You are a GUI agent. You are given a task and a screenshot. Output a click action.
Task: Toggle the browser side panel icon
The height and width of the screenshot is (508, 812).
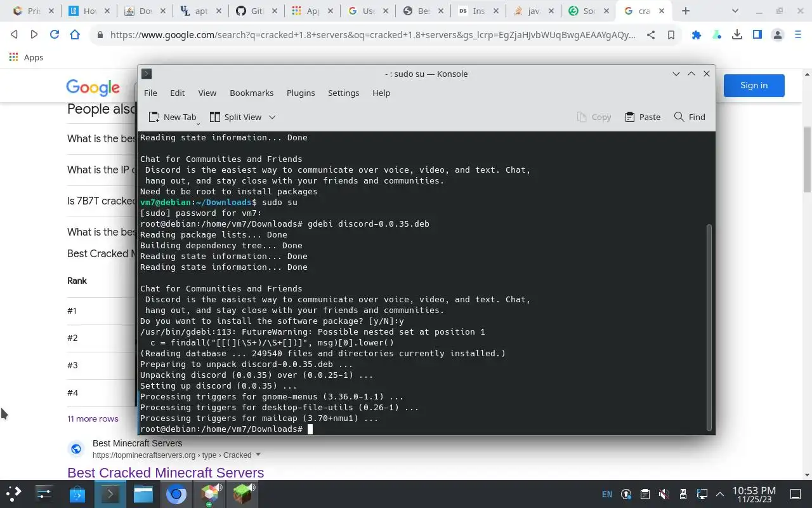tap(757, 35)
